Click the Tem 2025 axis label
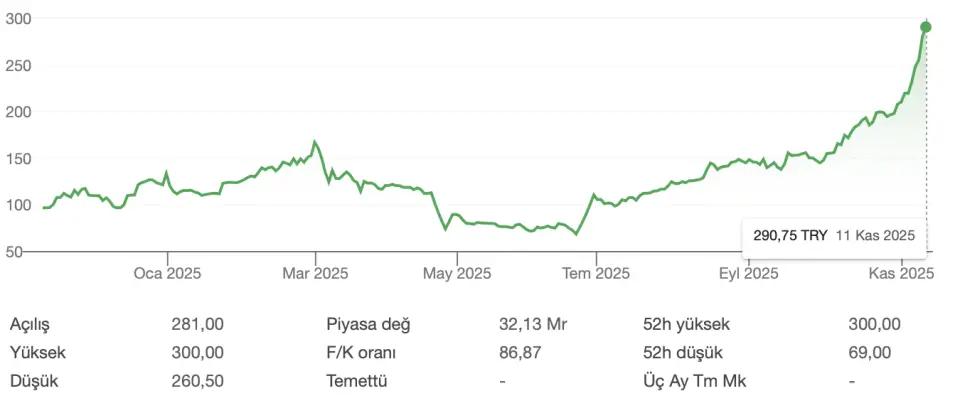The image size is (960, 418). (x=596, y=272)
